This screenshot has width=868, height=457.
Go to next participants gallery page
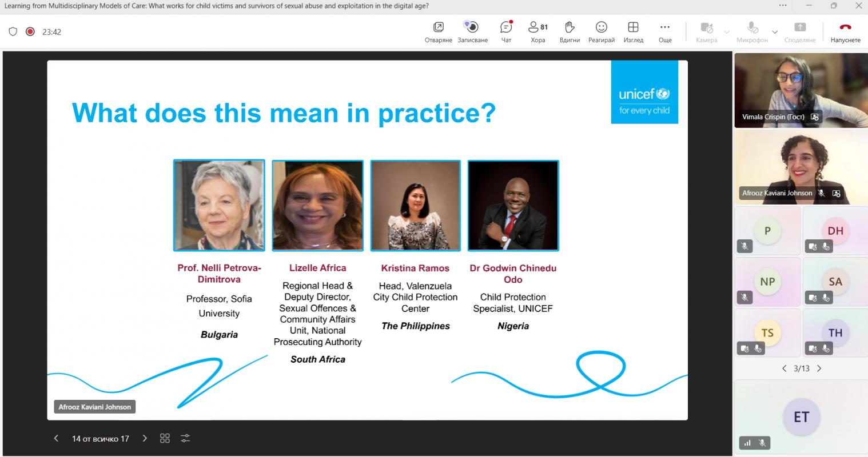tap(819, 368)
